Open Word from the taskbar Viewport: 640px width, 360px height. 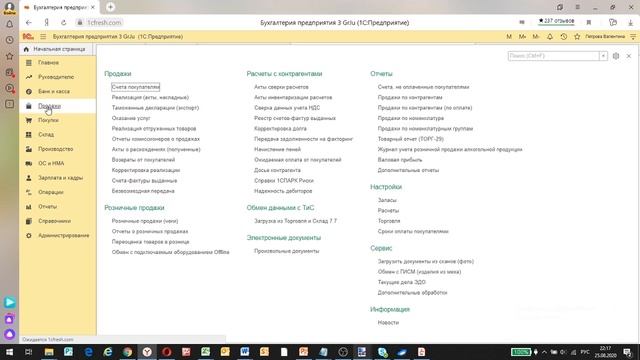pyautogui.click(x=244, y=352)
